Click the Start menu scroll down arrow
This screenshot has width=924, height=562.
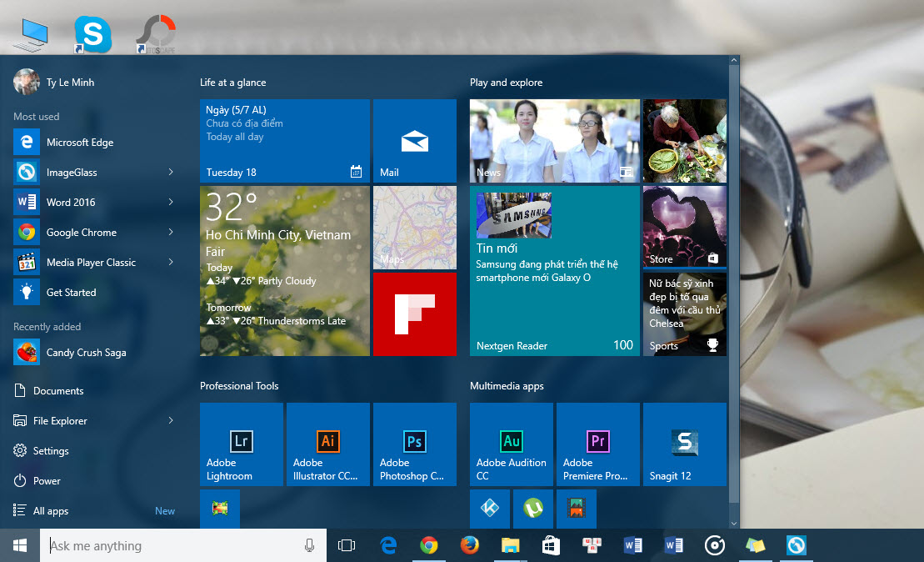pyautogui.click(x=734, y=523)
